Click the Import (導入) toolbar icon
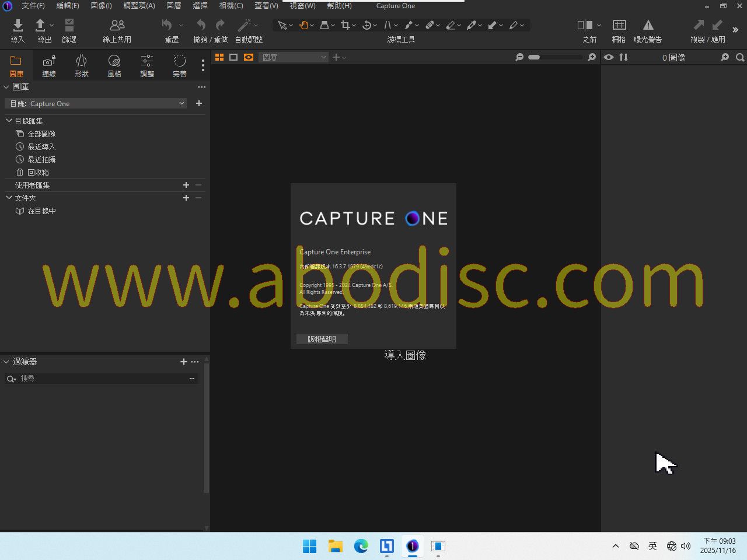The image size is (747, 560). click(18, 26)
